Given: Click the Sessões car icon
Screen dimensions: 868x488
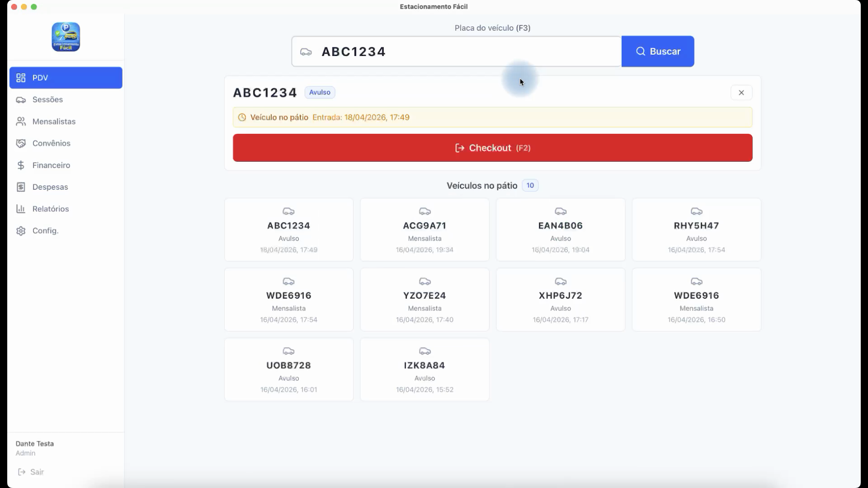Looking at the screenshot, I should click(x=21, y=99).
